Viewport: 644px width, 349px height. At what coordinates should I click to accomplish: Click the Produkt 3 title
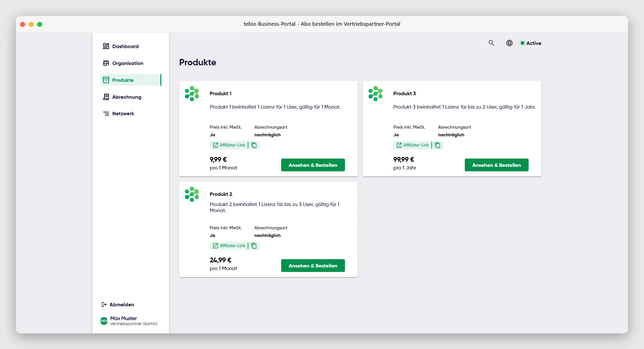pyautogui.click(x=405, y=93)
